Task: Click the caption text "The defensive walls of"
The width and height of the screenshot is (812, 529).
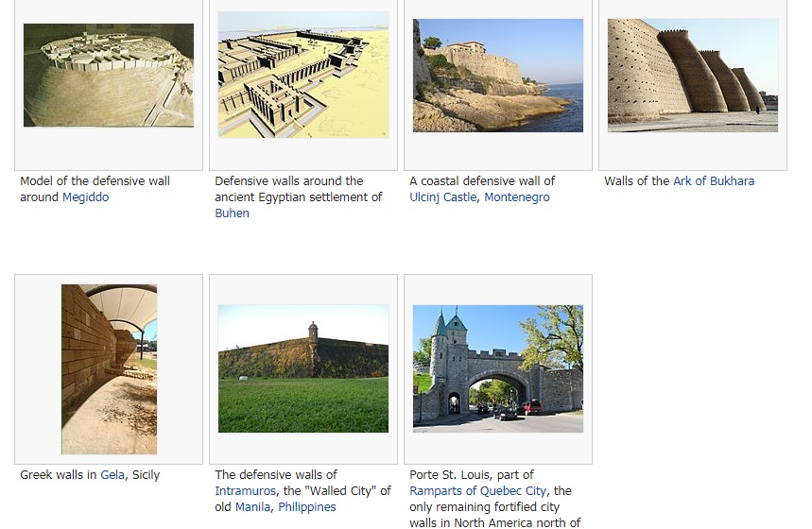Action: point(276,475)
